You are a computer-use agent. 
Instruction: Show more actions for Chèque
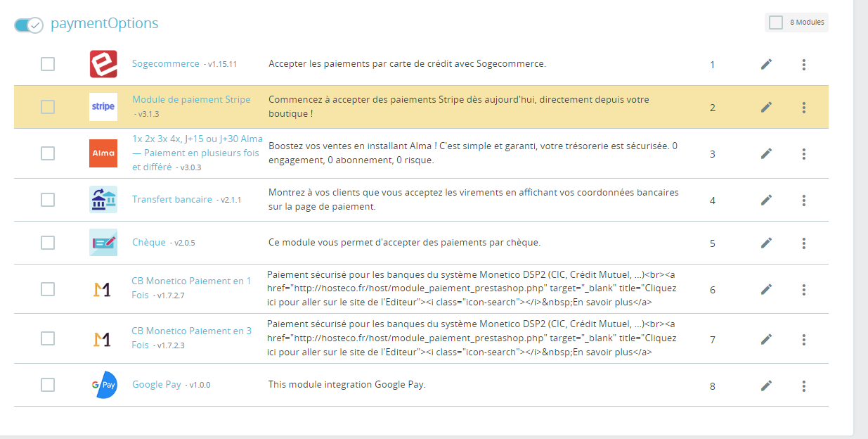point(803,243)
